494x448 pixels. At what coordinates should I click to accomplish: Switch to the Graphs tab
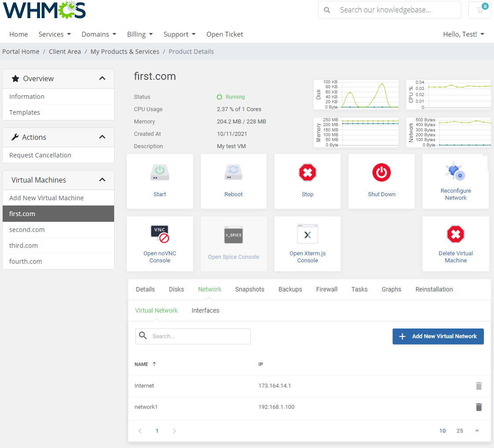coord(391,289)
